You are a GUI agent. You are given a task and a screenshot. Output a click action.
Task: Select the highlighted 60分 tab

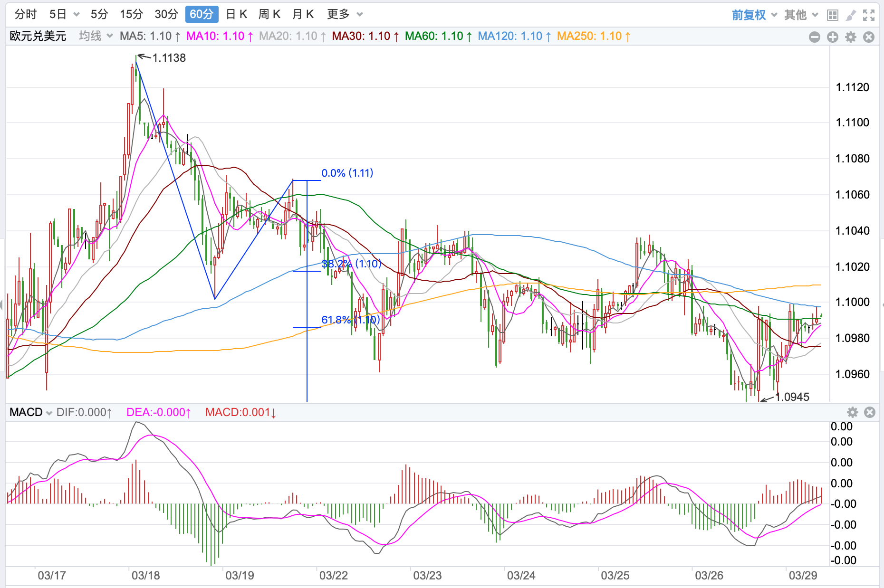pyautogui.click(x=202, y=14)
